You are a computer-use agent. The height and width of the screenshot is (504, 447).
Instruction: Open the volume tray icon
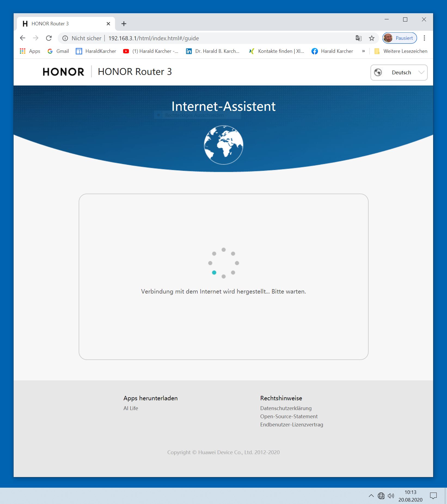391,496
